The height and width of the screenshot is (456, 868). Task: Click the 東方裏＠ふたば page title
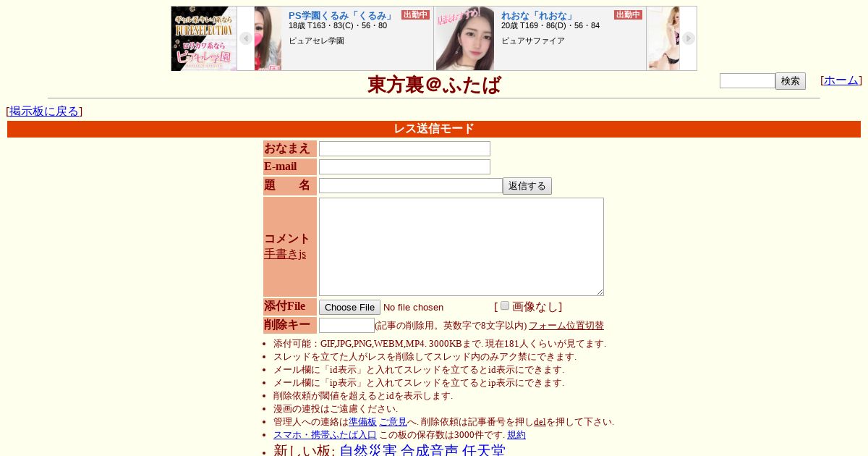coord(434,85)
